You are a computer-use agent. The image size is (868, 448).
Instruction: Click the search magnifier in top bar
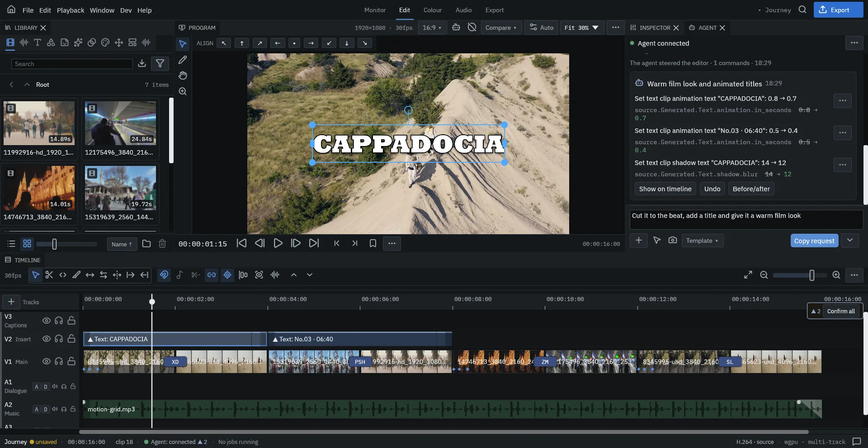[x=802, y=9]
